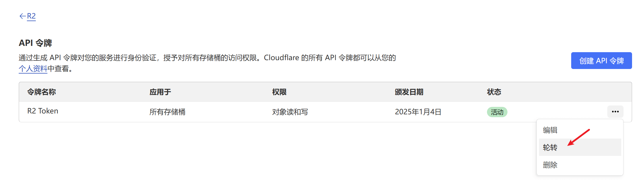The image size is (644, 185).
Task: Select the R2 Token name cell
Action: coord(43,111)
